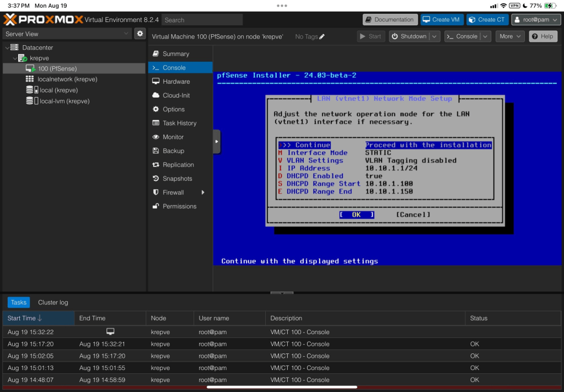564x392 pixels.
Task: Click the Proxmox search field
Action: click(x=202, y=20)
